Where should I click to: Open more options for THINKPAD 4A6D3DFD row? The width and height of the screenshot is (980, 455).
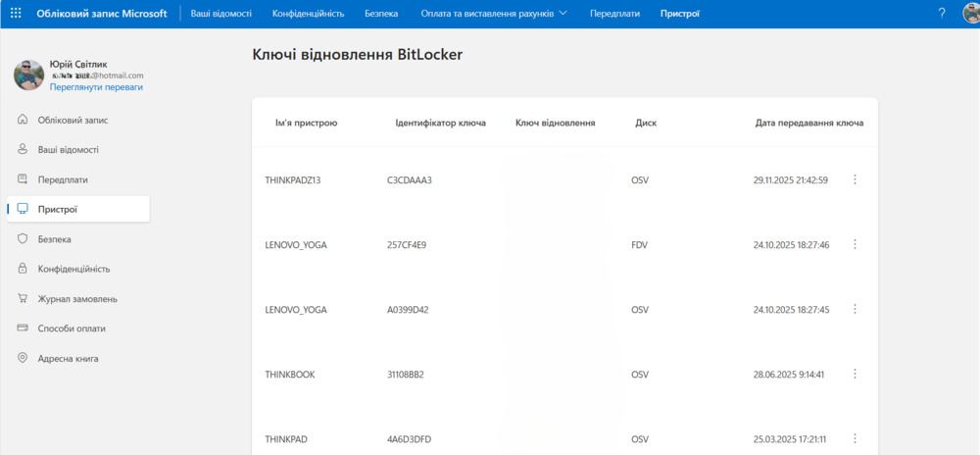(855, 438)
